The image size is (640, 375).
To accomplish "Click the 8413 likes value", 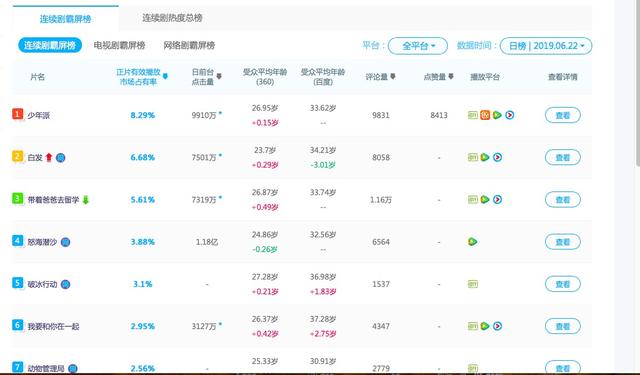I will click(x=439, y=115).
